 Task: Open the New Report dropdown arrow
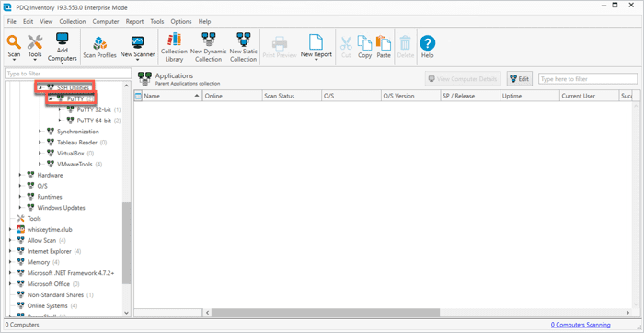pos(316,60)
